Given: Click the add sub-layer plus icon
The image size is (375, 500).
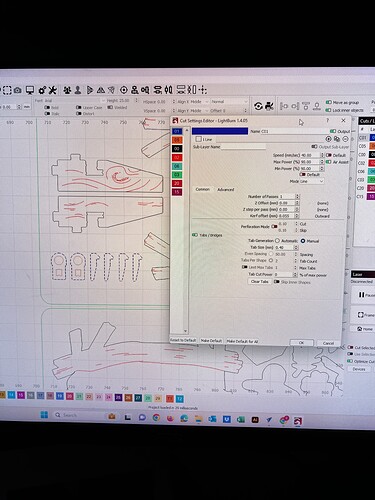Looking at the screenshot, I should pos(328,139).
